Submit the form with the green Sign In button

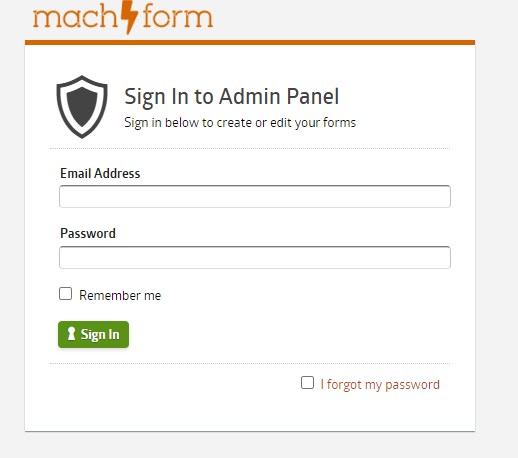[93, 334]
